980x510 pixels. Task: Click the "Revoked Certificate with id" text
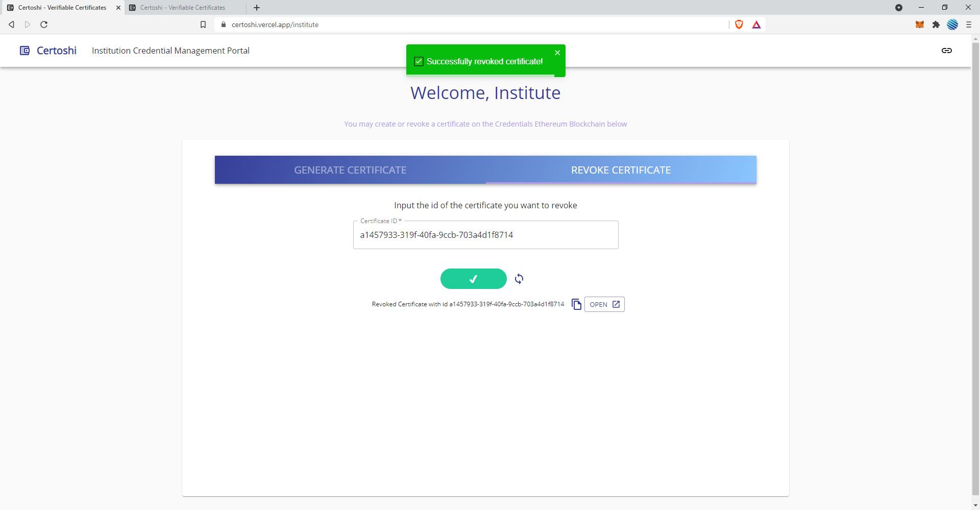point(468,304)
